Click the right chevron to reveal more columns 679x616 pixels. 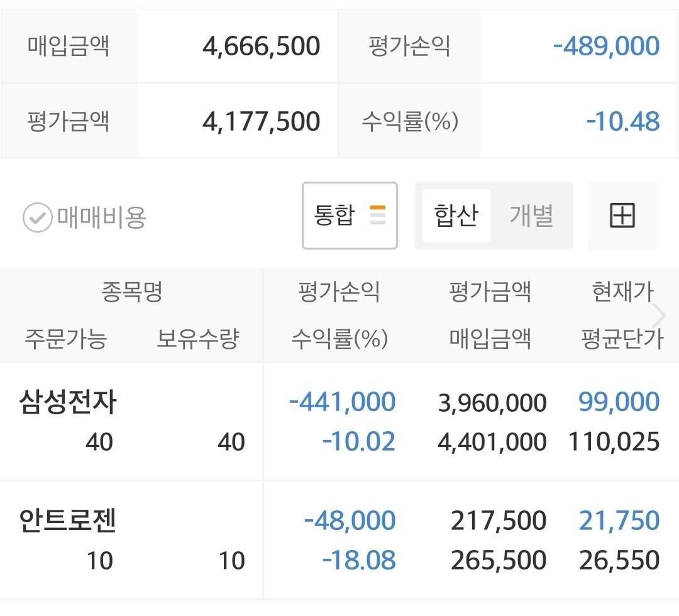click(x=659, y=314)
